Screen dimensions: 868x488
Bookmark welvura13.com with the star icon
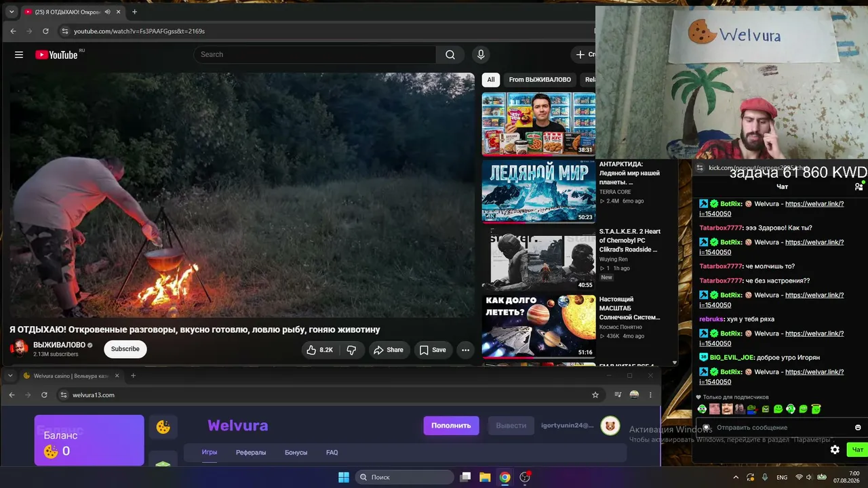click(x=595, y=395)
